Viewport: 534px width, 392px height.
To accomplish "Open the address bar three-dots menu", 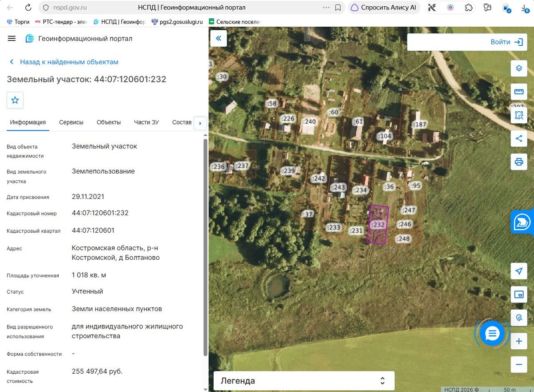I will 326,8.
